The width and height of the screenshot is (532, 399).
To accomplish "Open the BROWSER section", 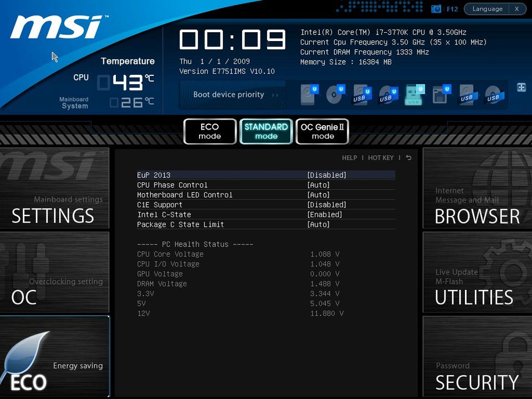I will (477, 188).
